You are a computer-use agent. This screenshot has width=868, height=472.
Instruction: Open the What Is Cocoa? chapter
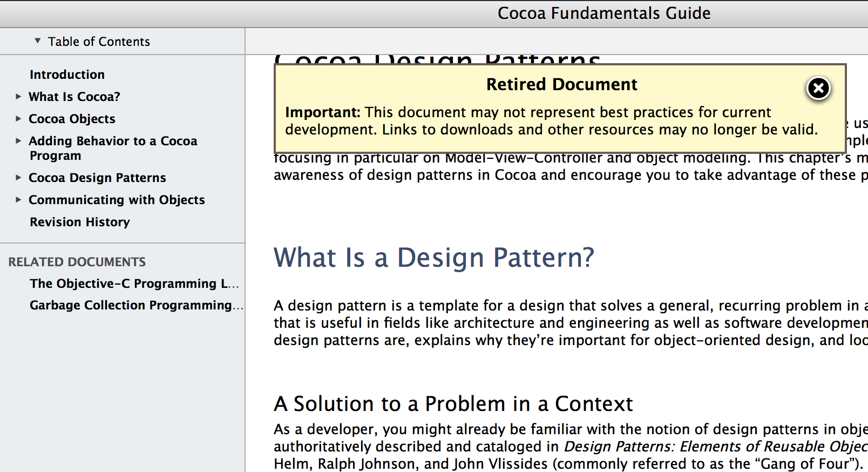(x=74, y=97)
